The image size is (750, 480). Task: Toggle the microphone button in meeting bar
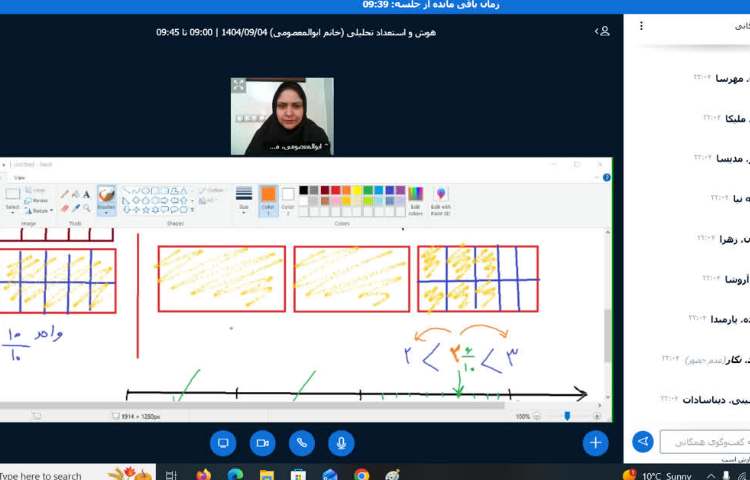pyautogui.click(x=342, y=443)
